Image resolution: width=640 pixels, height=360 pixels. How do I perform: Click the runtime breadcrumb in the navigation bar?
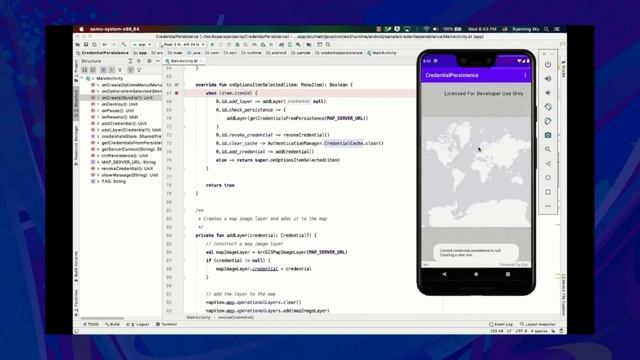click(x=251, y=53)
